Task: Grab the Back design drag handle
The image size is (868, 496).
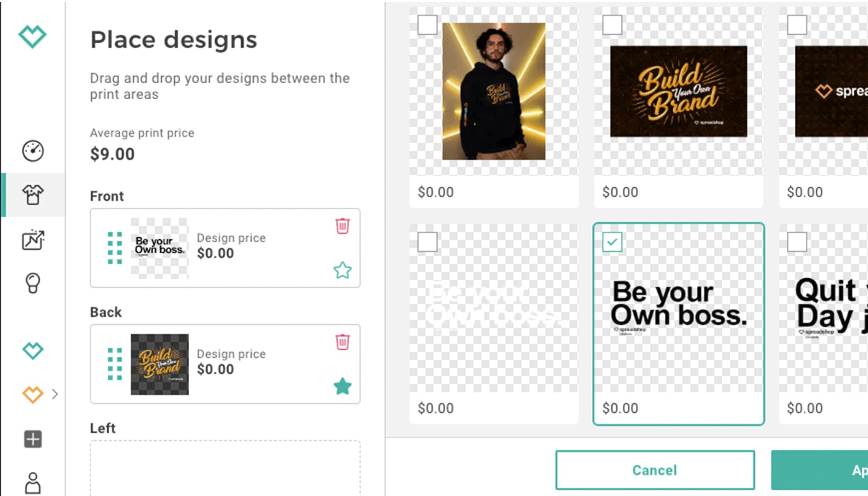Action: pos(115,364)
